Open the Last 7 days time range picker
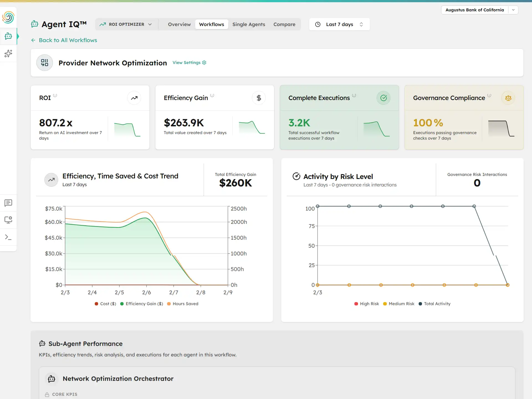This screenshot has width=532, height=399. click(x=339, y=24)
